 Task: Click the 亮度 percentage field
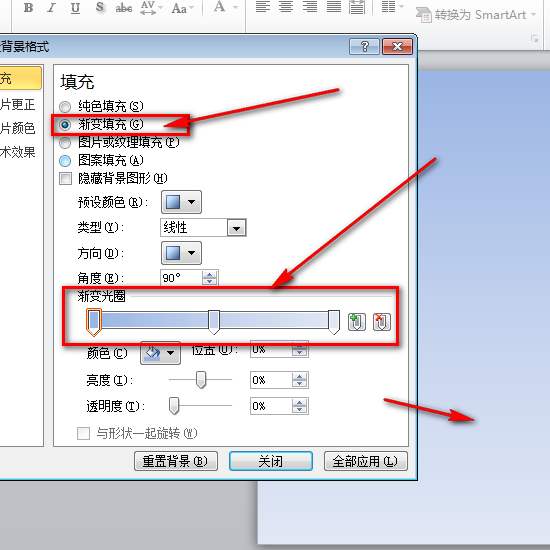click(270, 380)
